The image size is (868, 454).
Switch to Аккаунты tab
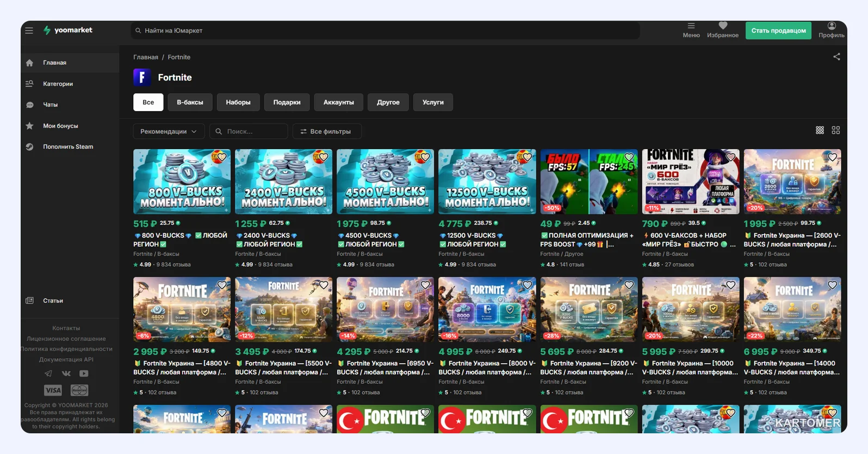tap(339, 102)
